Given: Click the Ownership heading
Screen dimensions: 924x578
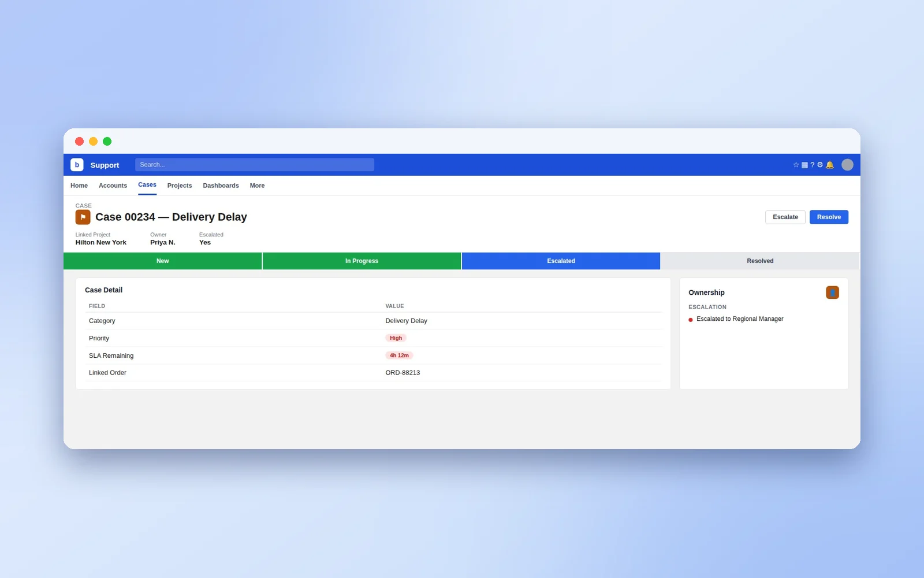Looking at the screenshot, I should tap(706, 292).
